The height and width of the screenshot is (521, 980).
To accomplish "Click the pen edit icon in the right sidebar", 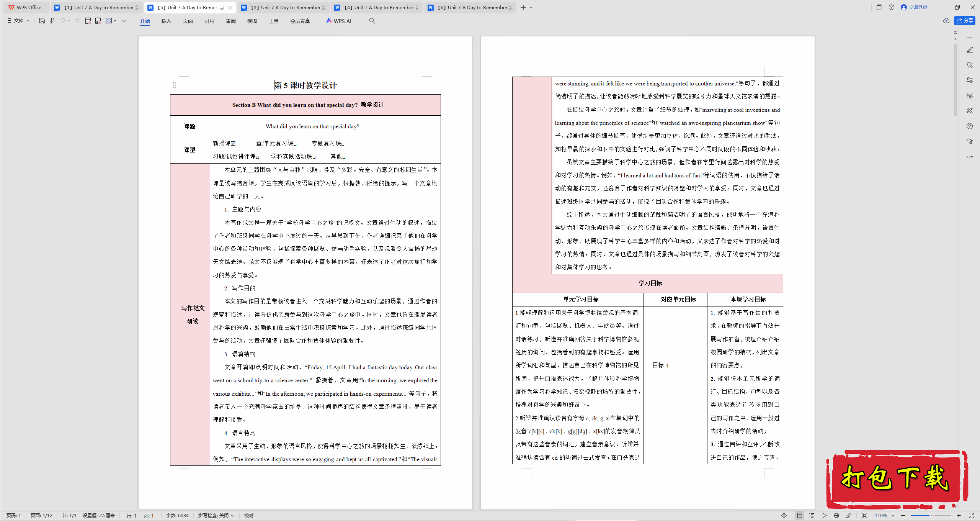I will [970, 50].
